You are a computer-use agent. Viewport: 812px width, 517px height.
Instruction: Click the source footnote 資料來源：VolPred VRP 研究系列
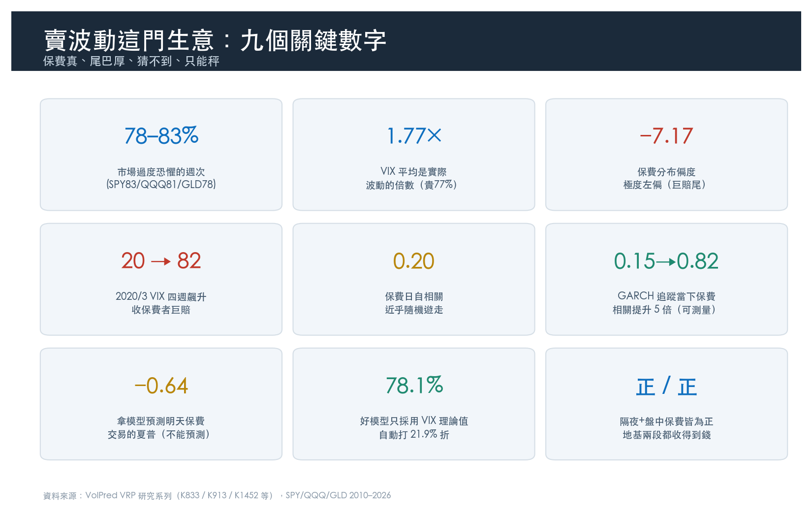107,495
